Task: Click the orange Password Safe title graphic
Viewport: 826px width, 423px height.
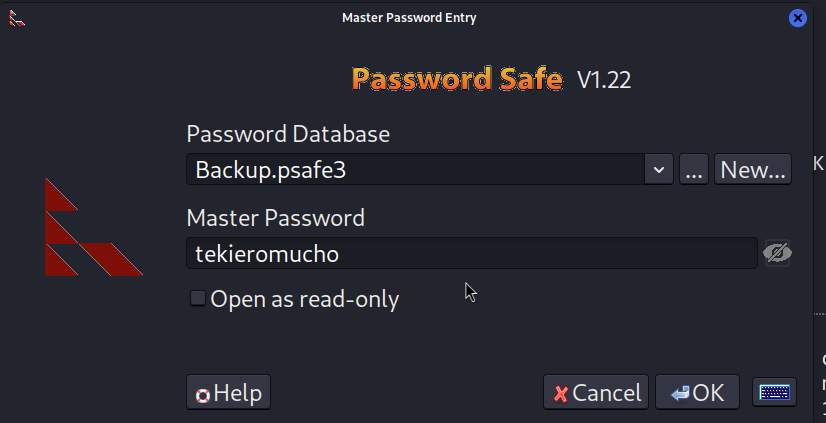Action: [x=457, y=80]
